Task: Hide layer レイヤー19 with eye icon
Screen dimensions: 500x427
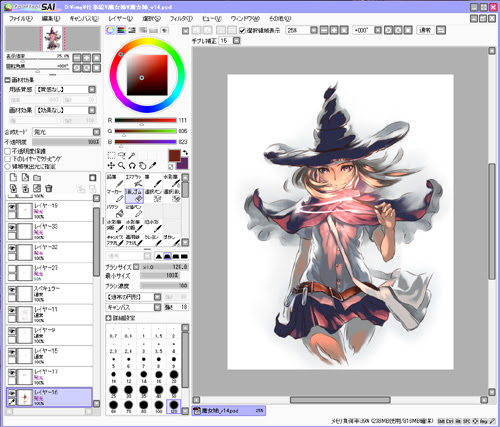Action: tap(12, 207)
